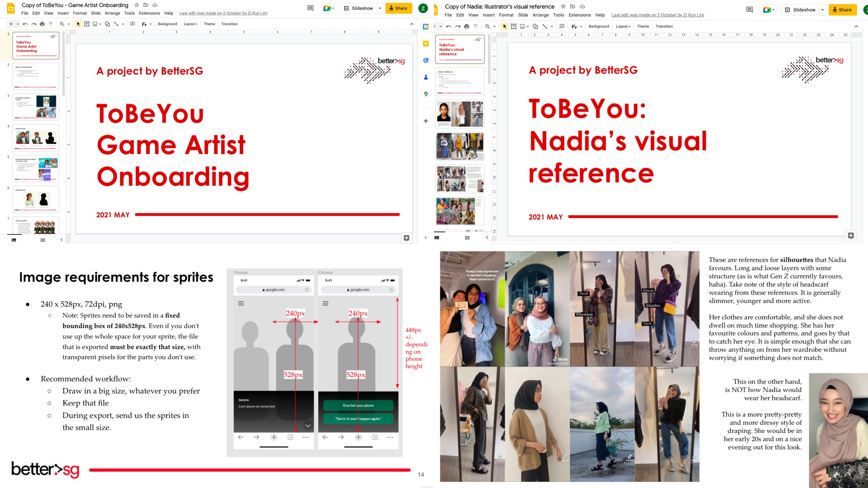The image size is (868, 488).
Task: Click print icon in left Slides window
Action: (42, 24)
